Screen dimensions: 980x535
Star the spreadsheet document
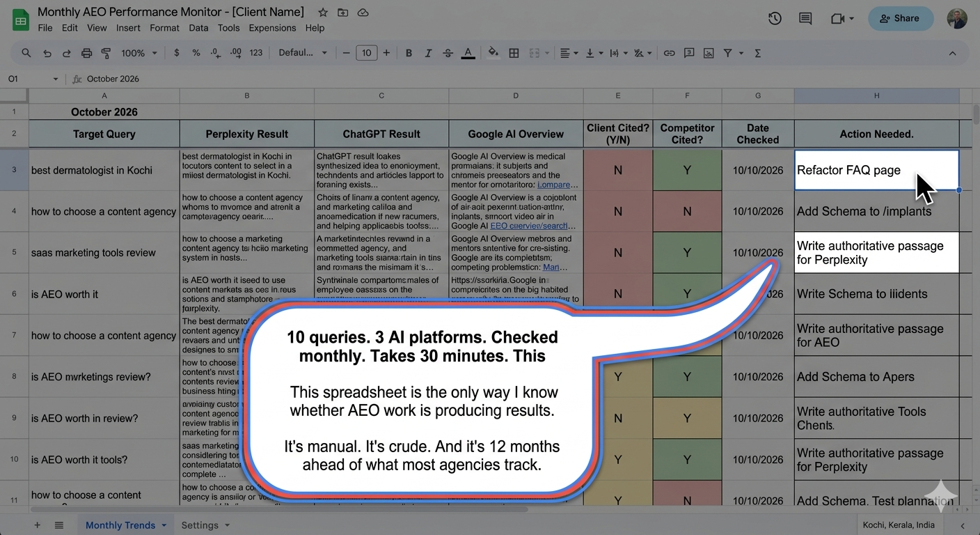pyautogui.click(x=323, y=13)
